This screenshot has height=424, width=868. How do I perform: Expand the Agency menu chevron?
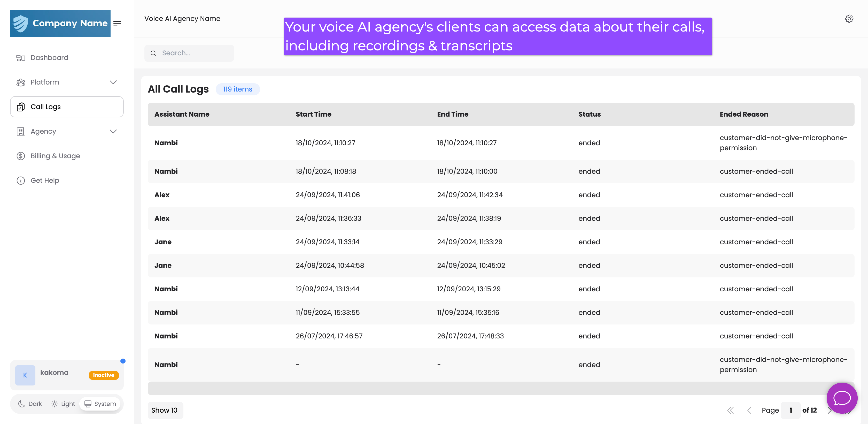pos(113,132)
